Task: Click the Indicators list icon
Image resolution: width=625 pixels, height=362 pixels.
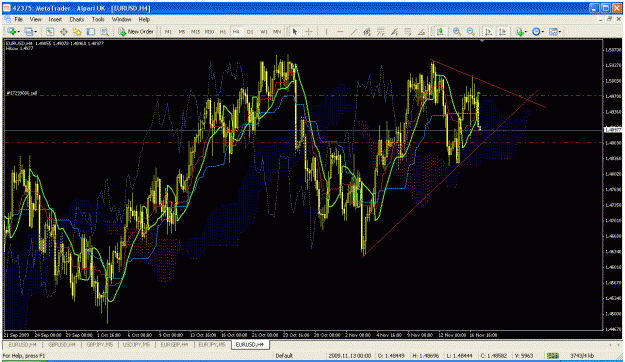Action: tap(519, 31)
